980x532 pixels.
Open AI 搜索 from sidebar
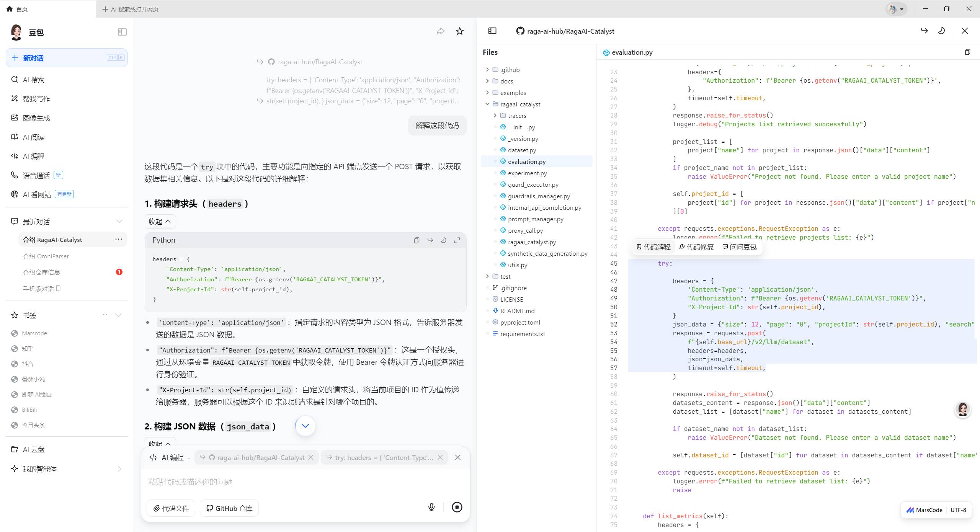pos(67,80)
